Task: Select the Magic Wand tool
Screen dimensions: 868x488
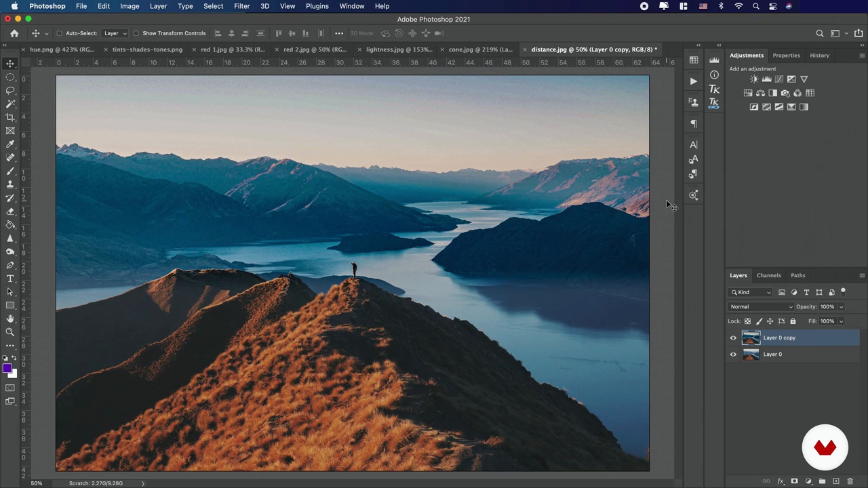Action: coord(10,104)
